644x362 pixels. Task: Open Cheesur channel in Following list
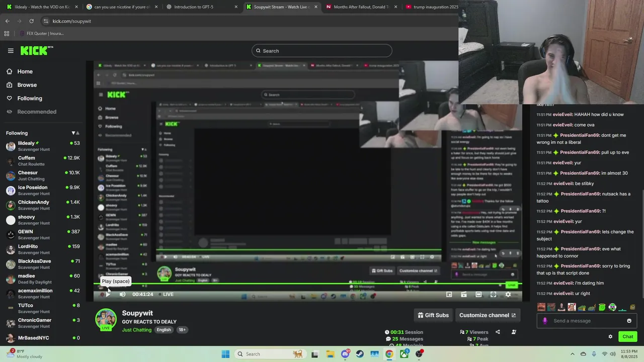coord(42,175)
